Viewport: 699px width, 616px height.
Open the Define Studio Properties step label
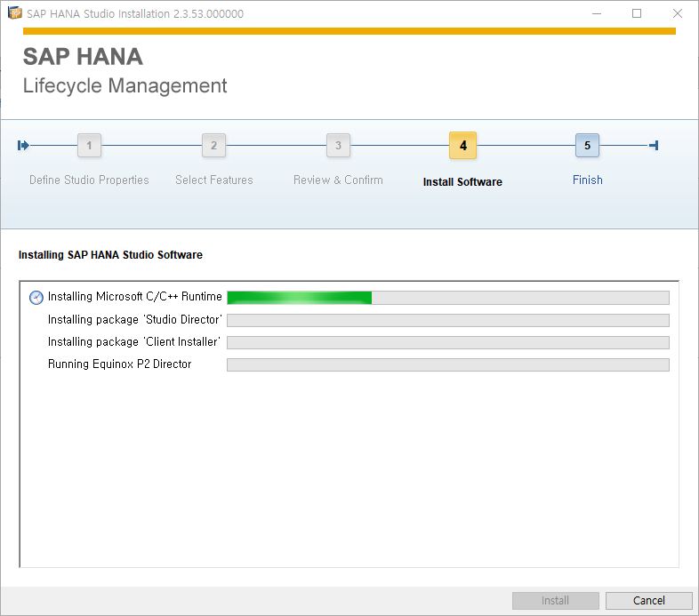[x=89, y=180]
